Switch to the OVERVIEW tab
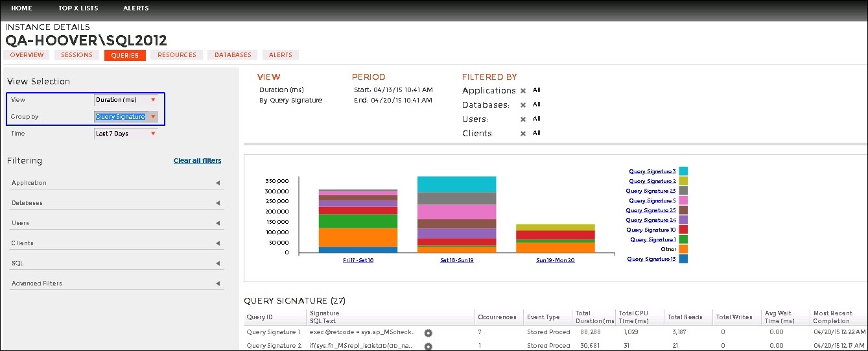Screen dimensions: 868x351 27,55
